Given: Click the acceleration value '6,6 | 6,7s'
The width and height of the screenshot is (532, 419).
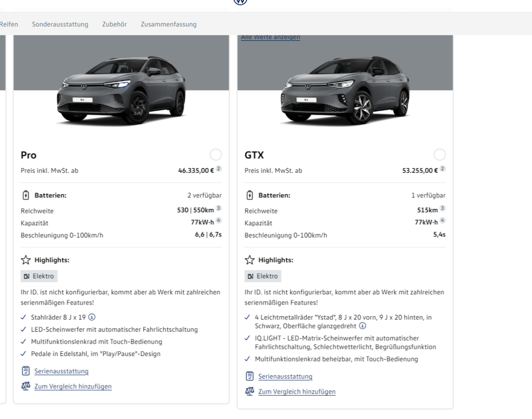Looking at the screenshot, I should pos(208,235).
